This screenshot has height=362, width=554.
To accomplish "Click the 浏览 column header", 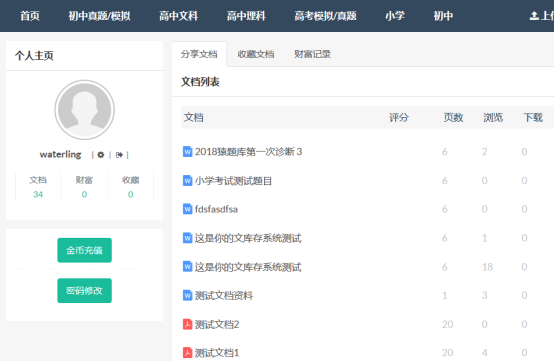I will 493,117.
